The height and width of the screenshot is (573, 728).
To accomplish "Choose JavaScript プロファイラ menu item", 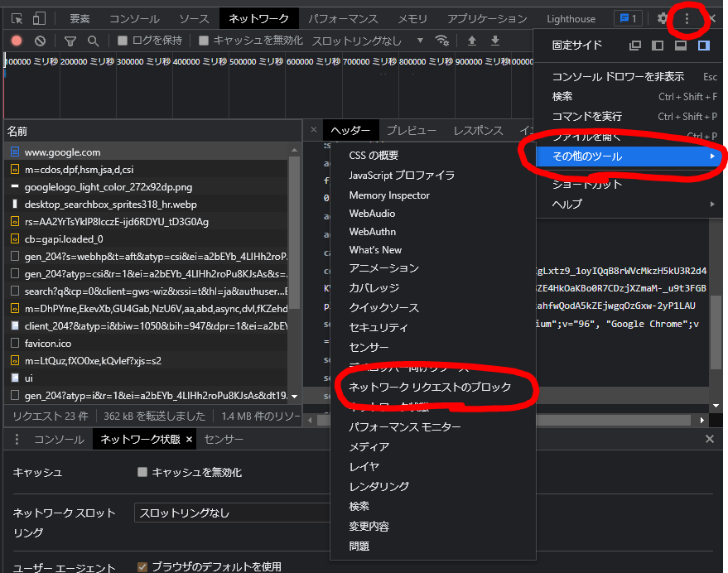I will click(x=432, y=176).
